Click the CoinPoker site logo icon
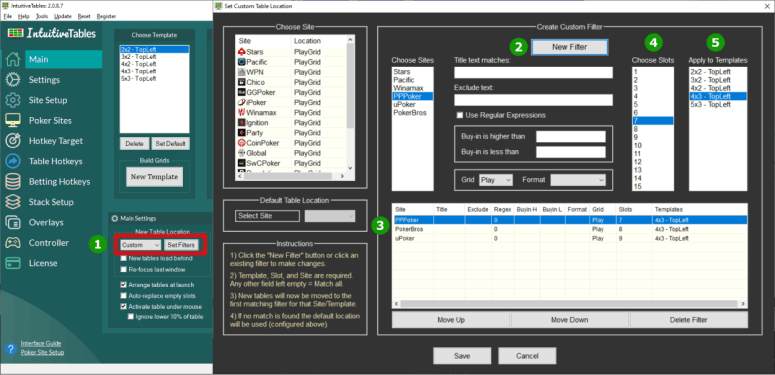775x375 pixels. [242, 143]
